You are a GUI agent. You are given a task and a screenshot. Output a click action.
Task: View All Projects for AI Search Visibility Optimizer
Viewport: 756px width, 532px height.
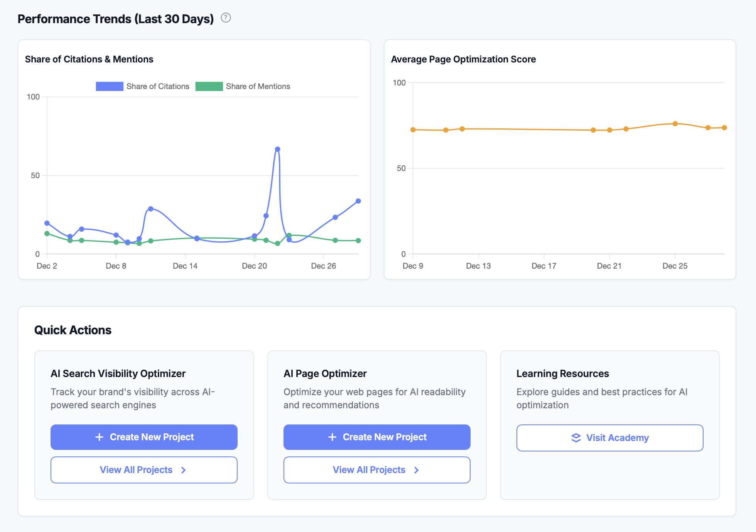point(144,470)
